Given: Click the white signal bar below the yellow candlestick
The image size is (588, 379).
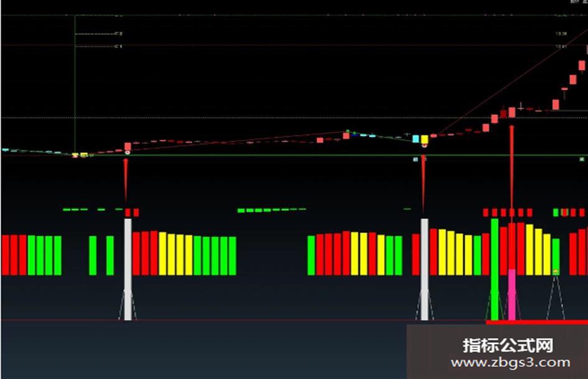Looking at the screenshot, I should 424,269.
